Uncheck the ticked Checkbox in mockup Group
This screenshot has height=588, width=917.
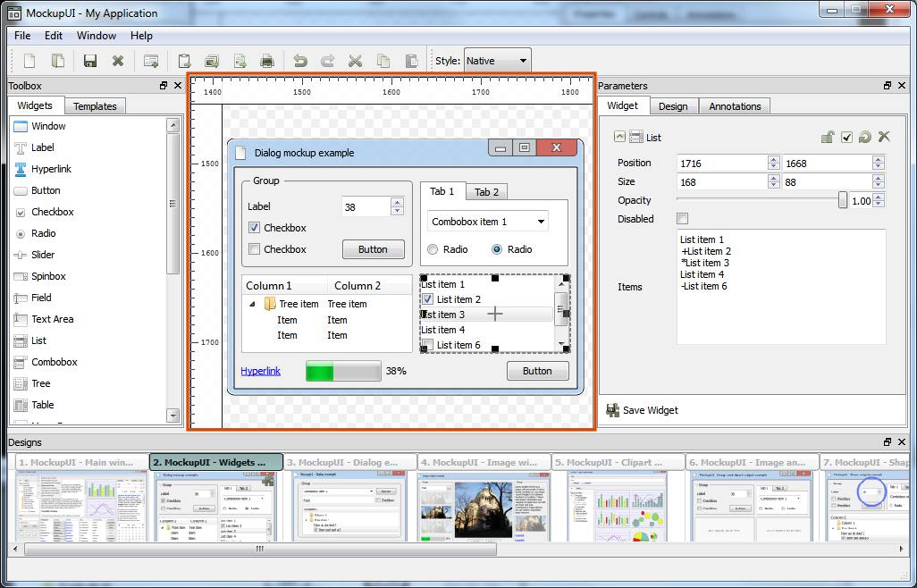click(x=255, y=228)
